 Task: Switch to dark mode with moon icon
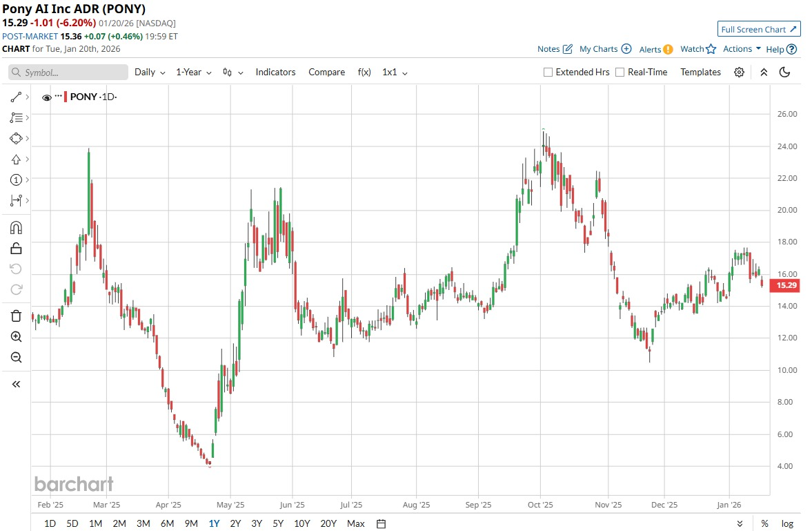coord(784,72)
